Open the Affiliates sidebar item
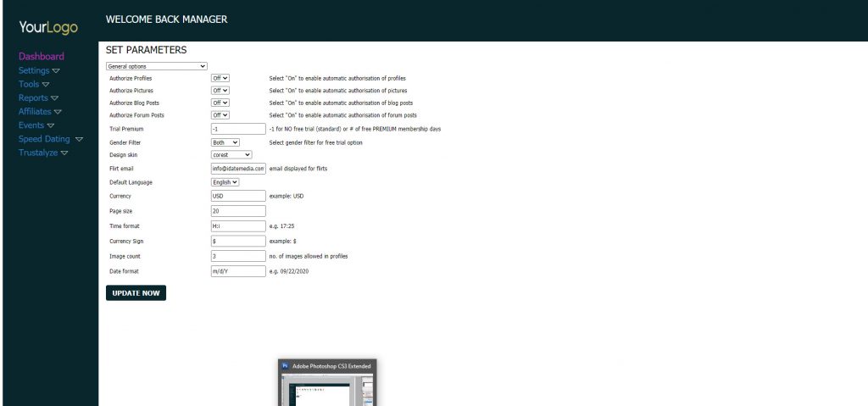 pos(35,111)
